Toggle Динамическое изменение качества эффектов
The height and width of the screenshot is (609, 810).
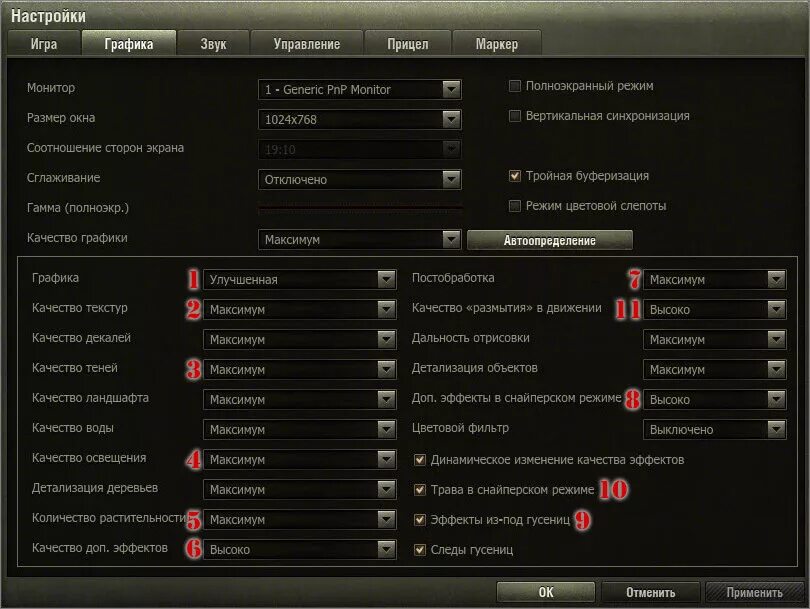coord(420,460)
